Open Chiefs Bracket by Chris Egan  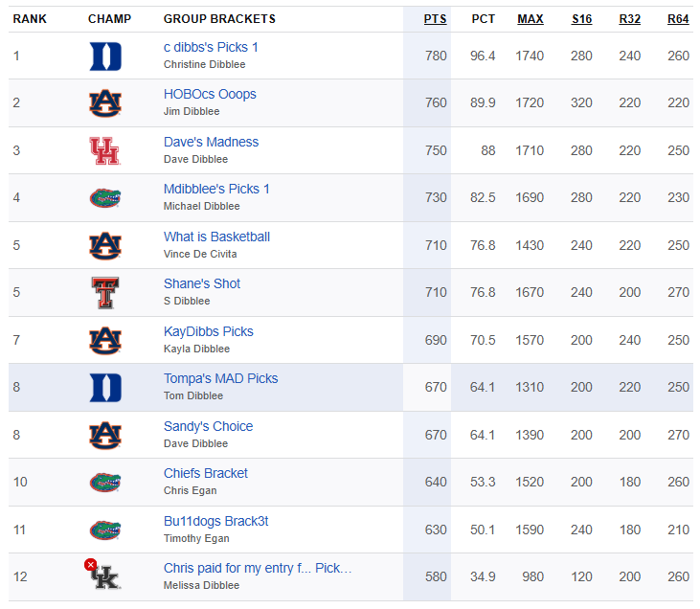pos(205,473)
